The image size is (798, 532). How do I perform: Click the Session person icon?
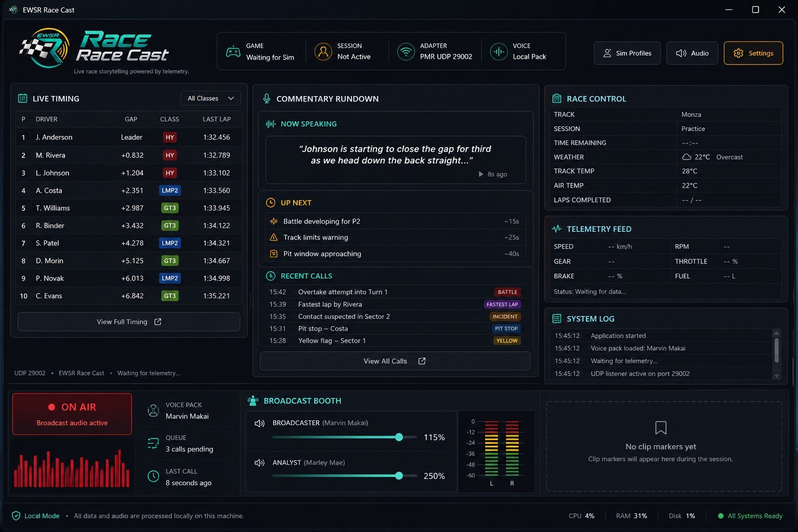coord(323,51)
